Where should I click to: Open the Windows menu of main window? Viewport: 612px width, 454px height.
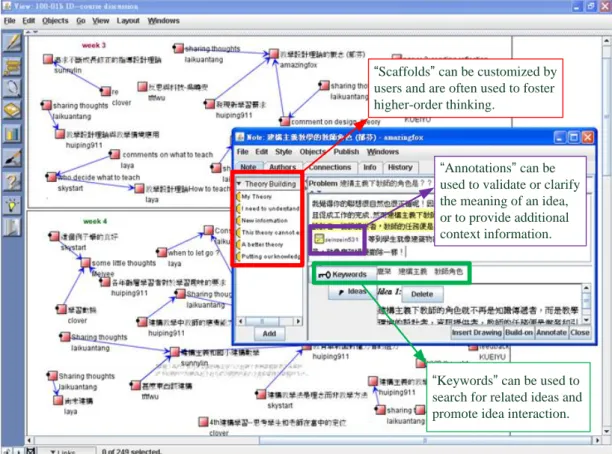pyautogui.click(x=164, y=21)
